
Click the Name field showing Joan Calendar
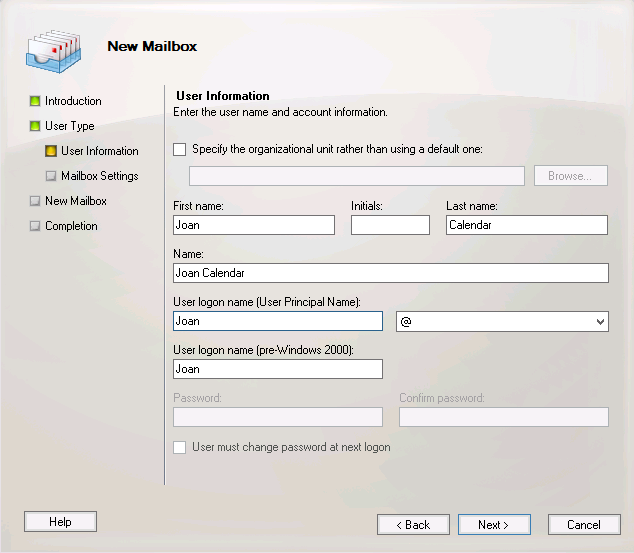(x=391, y=273)
